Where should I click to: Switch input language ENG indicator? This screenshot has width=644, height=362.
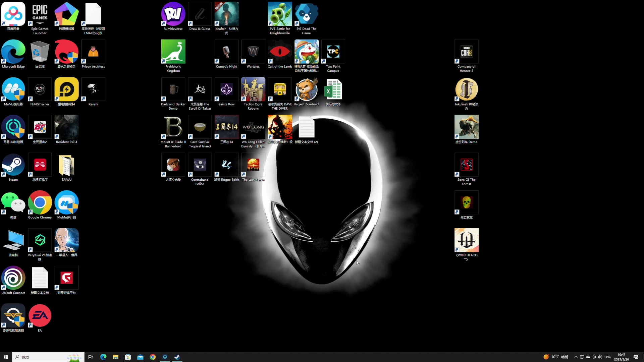(x=607, y=357)
